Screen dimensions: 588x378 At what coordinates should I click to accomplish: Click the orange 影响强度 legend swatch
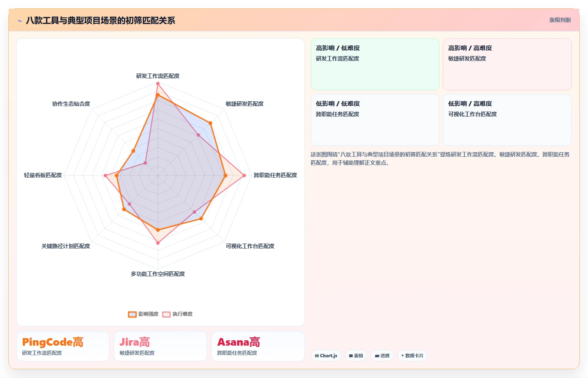tap(132, 314)
